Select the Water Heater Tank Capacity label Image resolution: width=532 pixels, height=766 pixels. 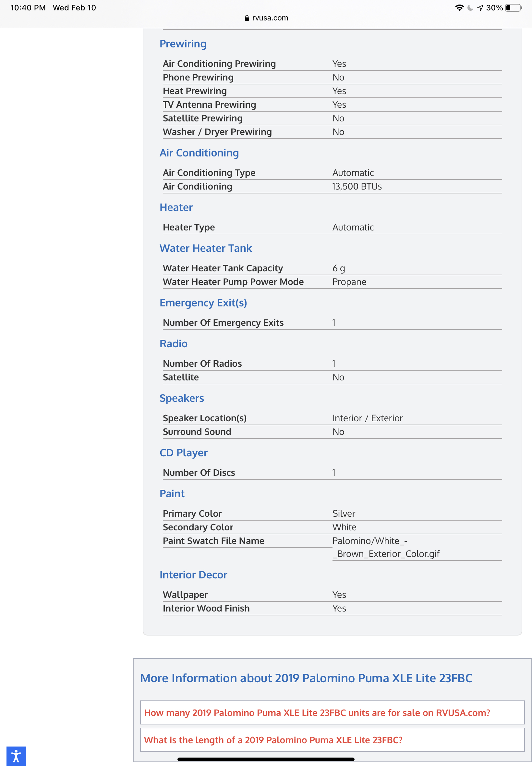click(x=223, y=268)
